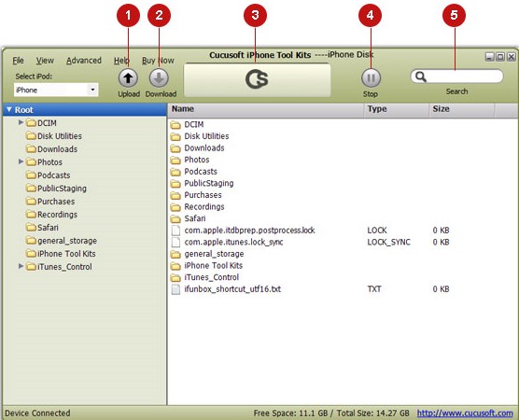Expand the iTunes_Control folder in tree
519x420 pixels.
(x=21, y=266)
